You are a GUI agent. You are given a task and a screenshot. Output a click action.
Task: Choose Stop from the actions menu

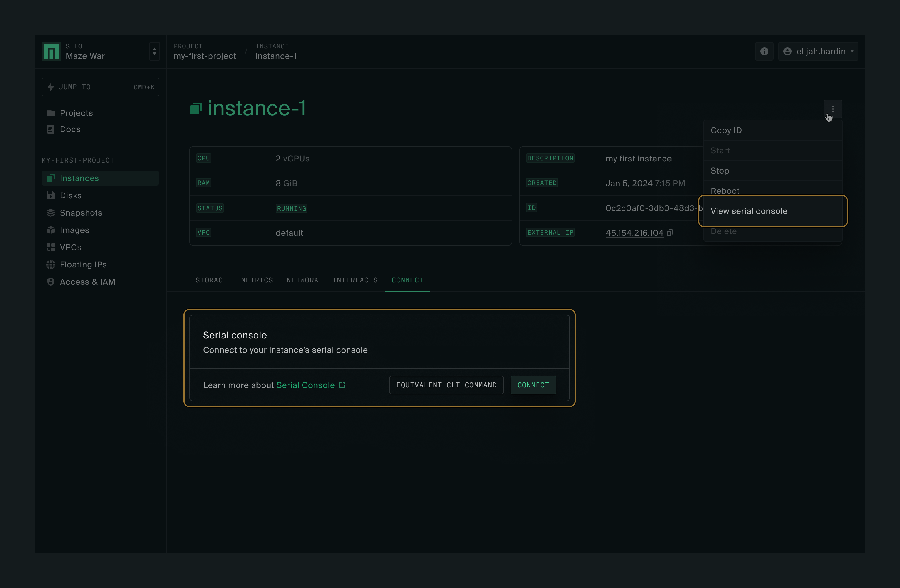tap(720, 171)
